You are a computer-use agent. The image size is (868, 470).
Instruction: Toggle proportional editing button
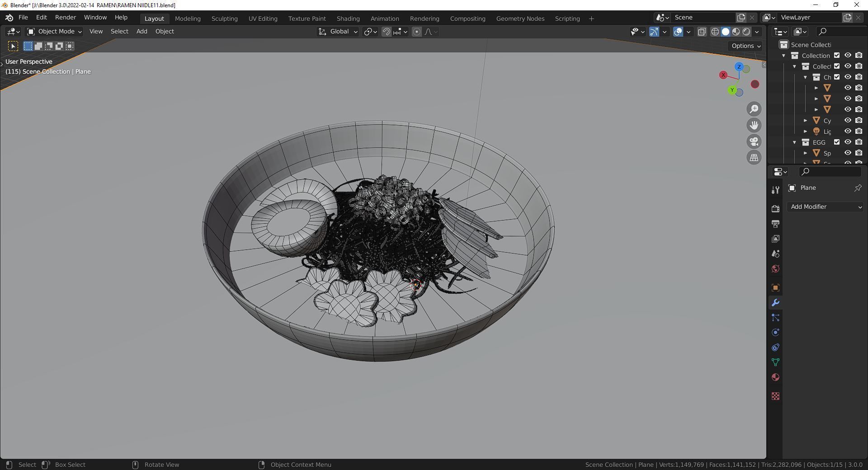click(x=417, y=32)
